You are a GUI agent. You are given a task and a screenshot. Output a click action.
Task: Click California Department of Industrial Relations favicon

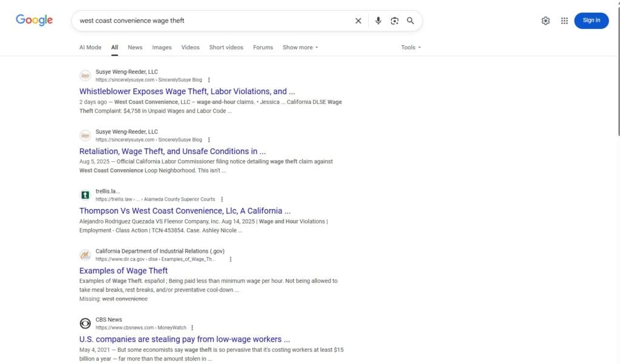(85, 255)
